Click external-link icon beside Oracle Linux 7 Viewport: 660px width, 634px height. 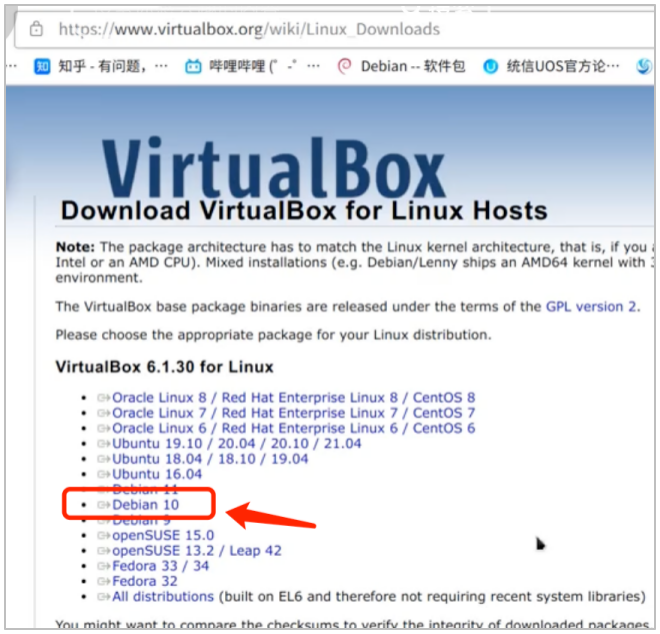(104, 413)
